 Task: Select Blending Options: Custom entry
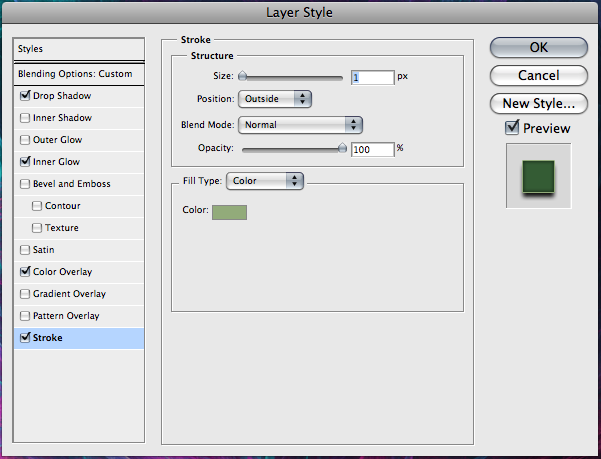(x=79, y=74)
